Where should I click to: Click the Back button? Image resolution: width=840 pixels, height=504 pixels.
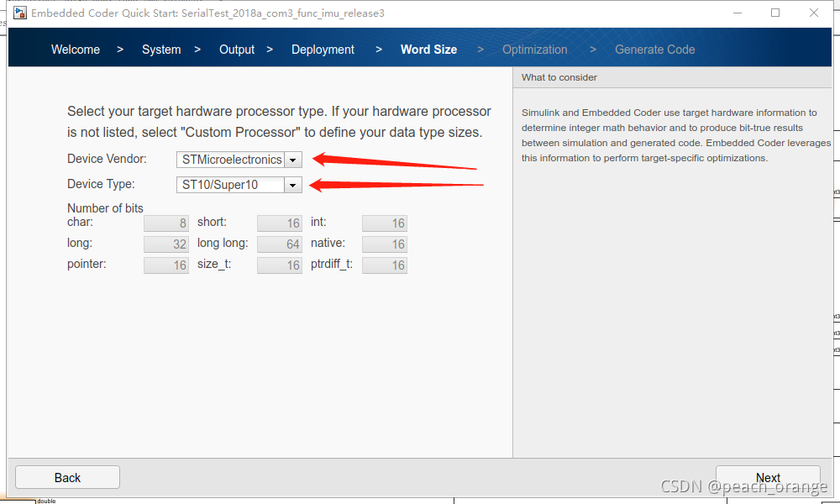click(67, 477)
